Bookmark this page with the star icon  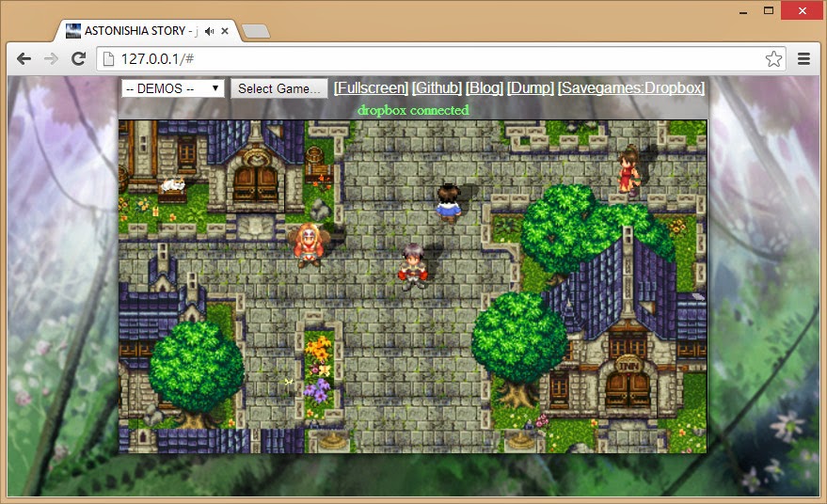[x=773, y=59]
